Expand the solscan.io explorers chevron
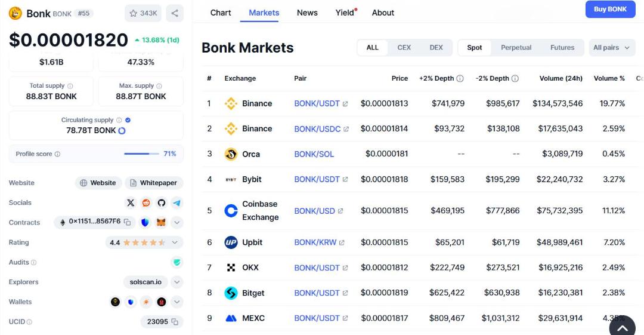Image resolution: width=644 pixels, height=335 pixels. 177,282
